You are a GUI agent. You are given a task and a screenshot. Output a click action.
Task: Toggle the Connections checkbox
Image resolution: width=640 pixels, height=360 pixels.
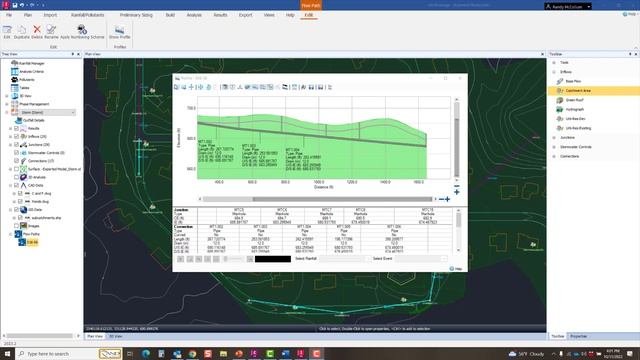(x=17, y=161)
